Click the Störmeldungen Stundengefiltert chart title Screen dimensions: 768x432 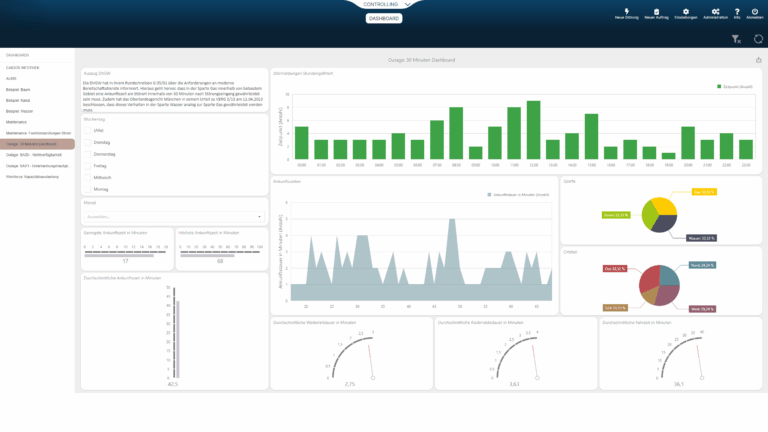(303, 73)
